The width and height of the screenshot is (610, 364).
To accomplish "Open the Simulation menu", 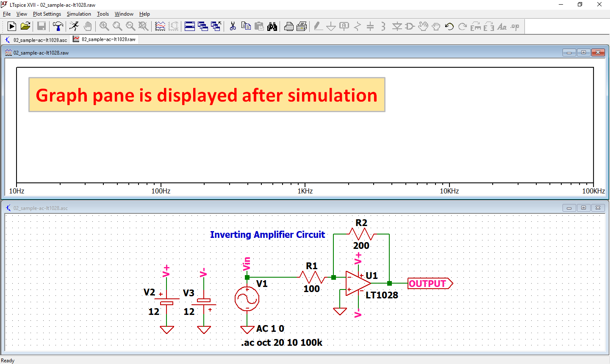I will point(79,14).
